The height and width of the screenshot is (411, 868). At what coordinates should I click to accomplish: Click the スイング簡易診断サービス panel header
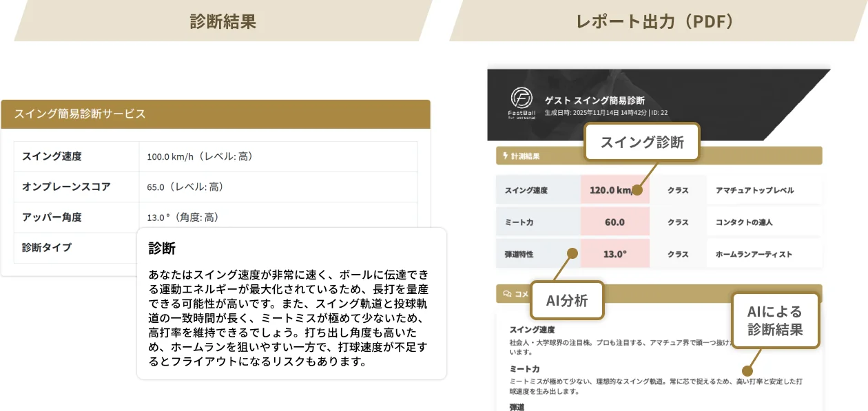coord(216,114)
